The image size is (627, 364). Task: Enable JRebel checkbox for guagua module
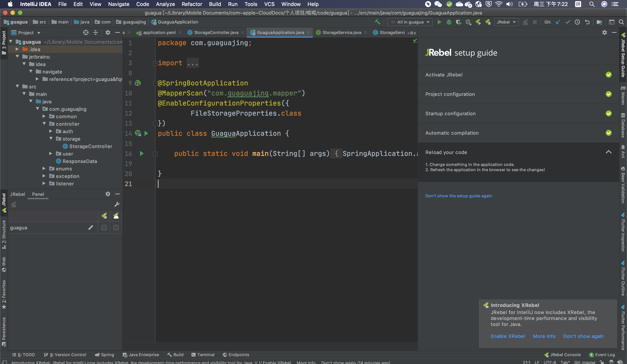tap(104, 228)
